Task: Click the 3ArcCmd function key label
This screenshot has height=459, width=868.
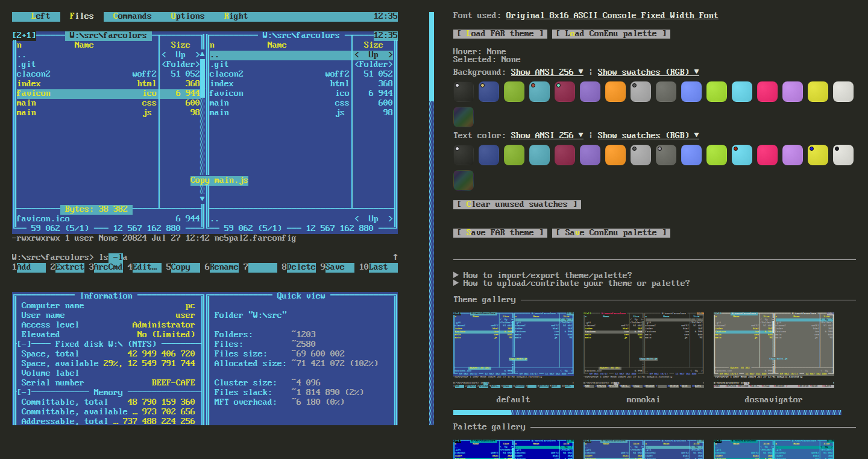Action: (106, 267)
